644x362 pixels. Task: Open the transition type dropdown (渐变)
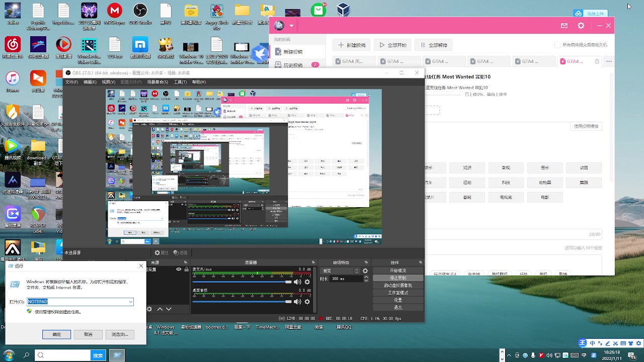coord(341,271)
